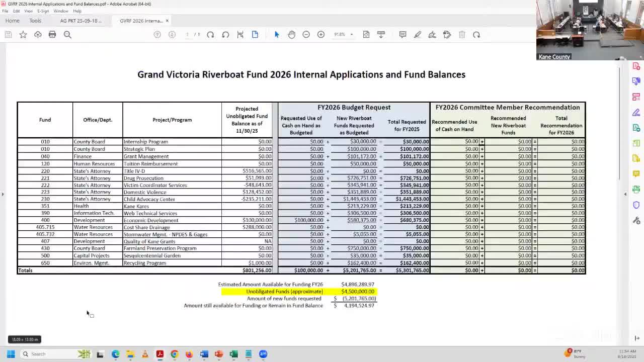The image size is (644, 362).
Task: Select the Hand tool in the toolbar
Action: point(292,34)
